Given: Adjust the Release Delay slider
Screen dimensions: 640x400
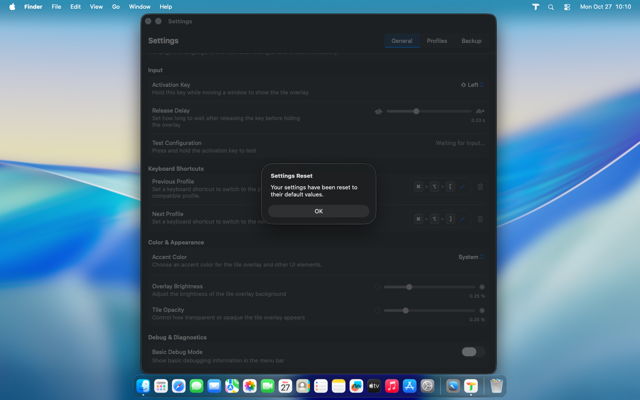Looking at the screenshot, I should (416, 111).
